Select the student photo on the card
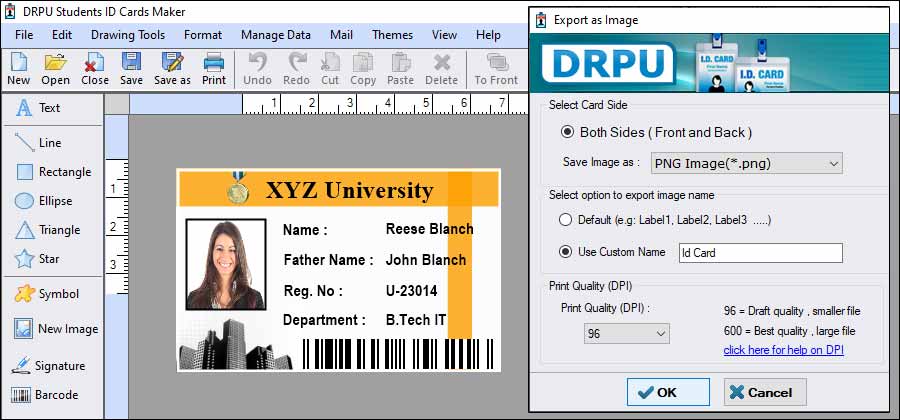The image size is (900, 420). point(226,265)
